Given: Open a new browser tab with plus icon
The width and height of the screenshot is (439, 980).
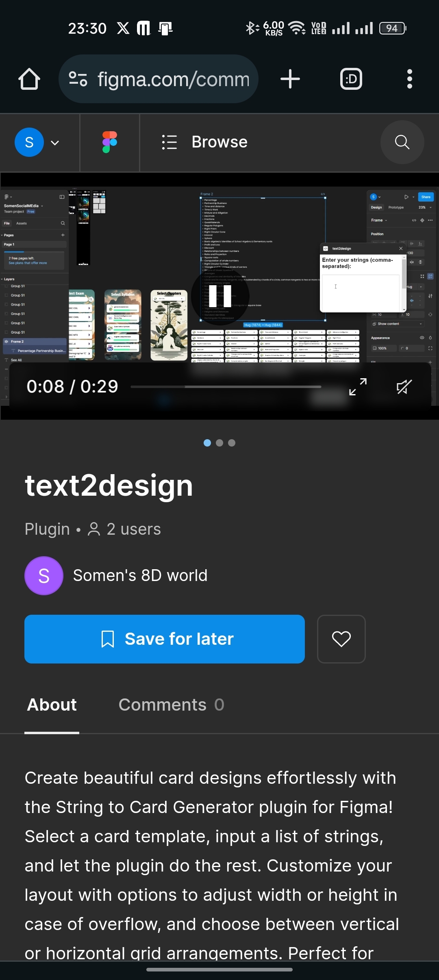Looking at the screenshot, I should (x=290, y=79).
